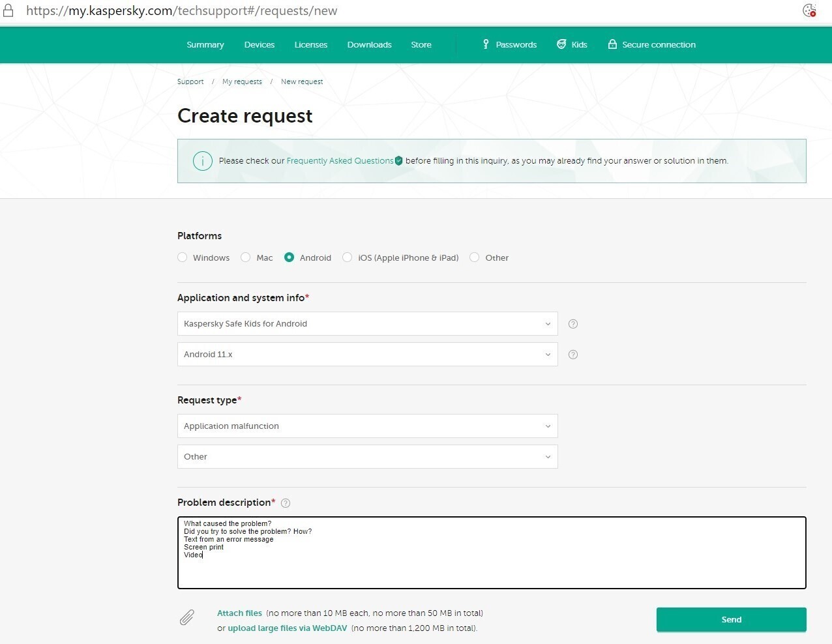This screenshot has height=644, width=832.
Task: Click the help icon beside Android version
Action: (x=573, y=355)
